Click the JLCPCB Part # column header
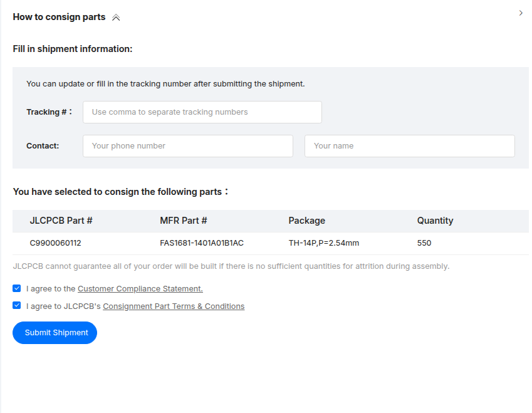Image resolution: width=532 pixels, height=413 pixels. (61, 221)
